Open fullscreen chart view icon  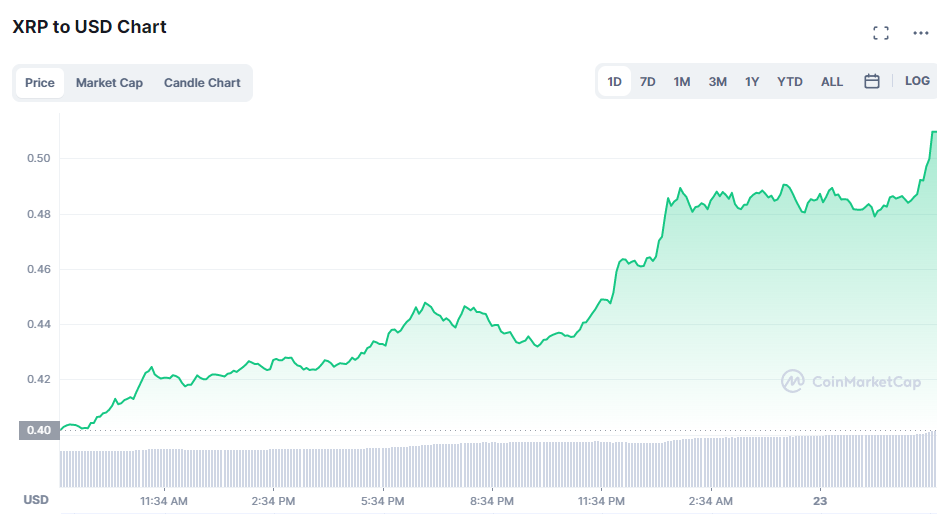pos(880,33)
